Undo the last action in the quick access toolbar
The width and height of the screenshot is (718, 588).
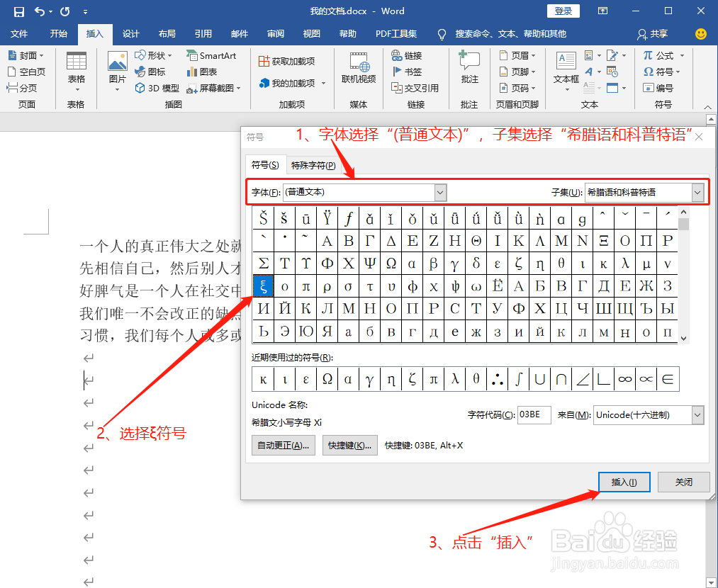40,11
